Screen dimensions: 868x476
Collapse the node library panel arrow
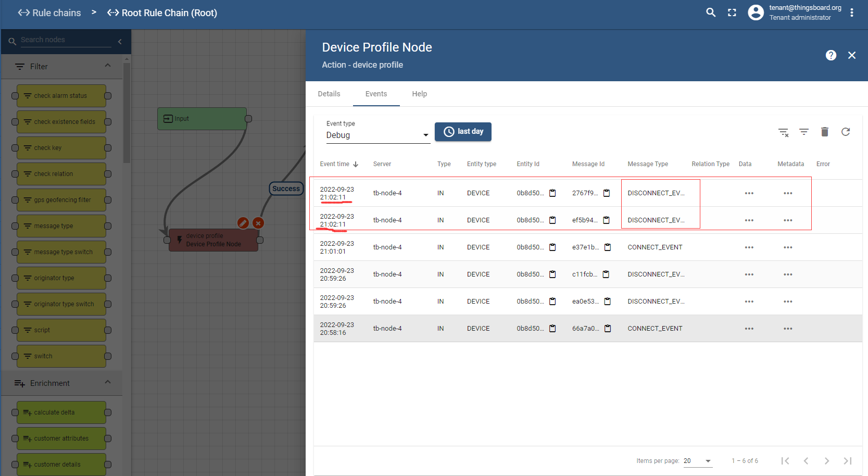click(x=120, y=41)
